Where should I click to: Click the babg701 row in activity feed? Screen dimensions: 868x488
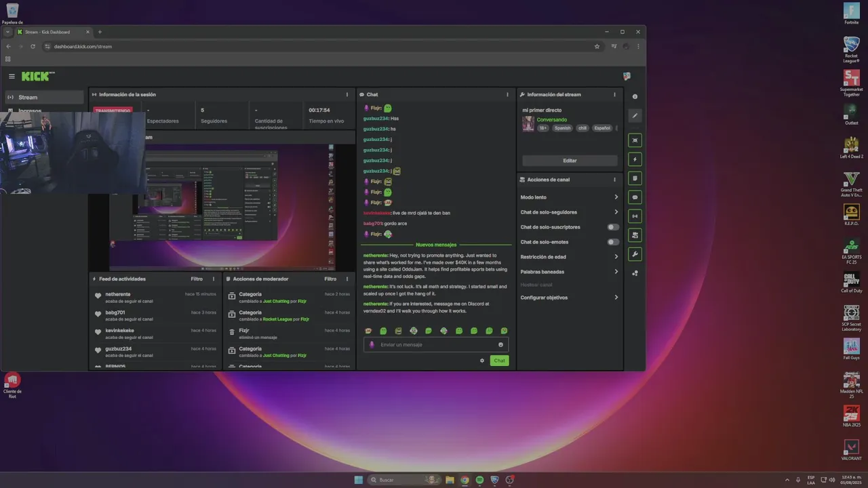(x=155, y=315)
